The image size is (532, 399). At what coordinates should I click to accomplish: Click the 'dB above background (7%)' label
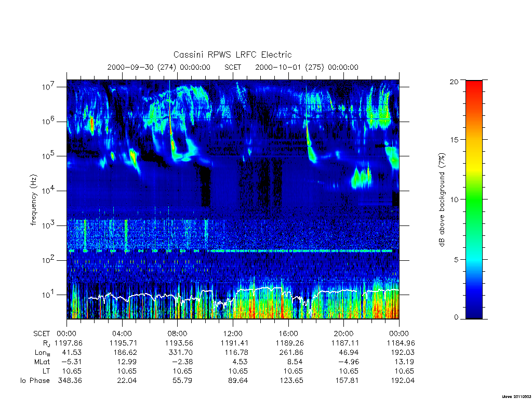(442, 200)
